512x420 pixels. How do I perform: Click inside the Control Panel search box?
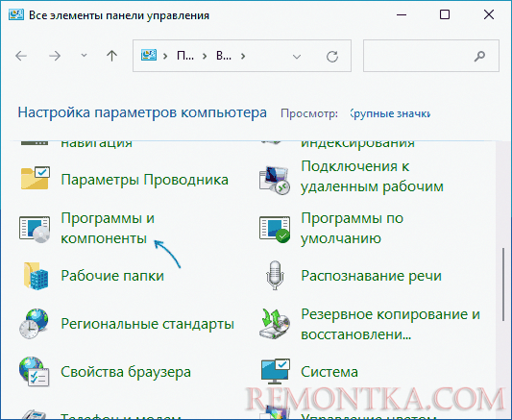click(x=431, y=56)
